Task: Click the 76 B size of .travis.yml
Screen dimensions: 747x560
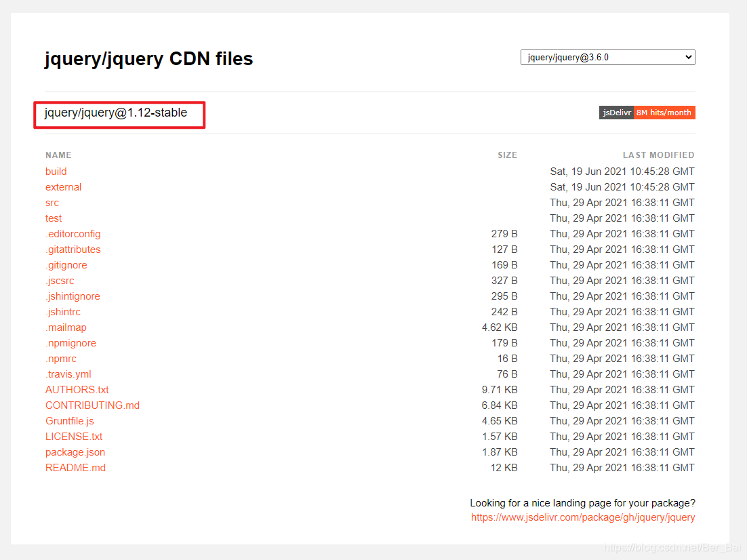Action: click(507, 374)
